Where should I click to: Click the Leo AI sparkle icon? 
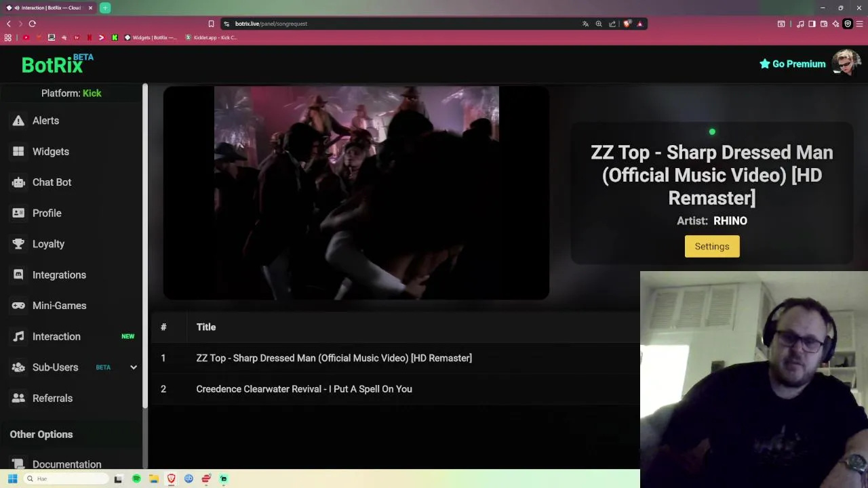[835, 24]
